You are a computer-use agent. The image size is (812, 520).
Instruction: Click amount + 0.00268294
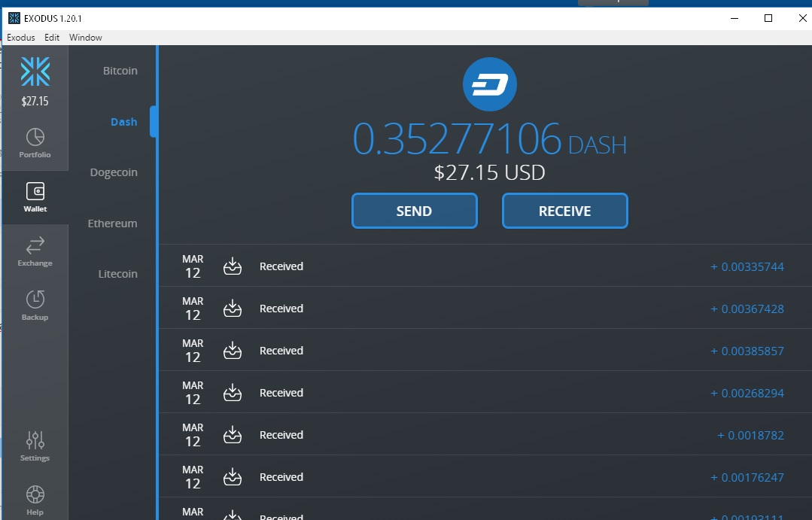click(747, 393)
